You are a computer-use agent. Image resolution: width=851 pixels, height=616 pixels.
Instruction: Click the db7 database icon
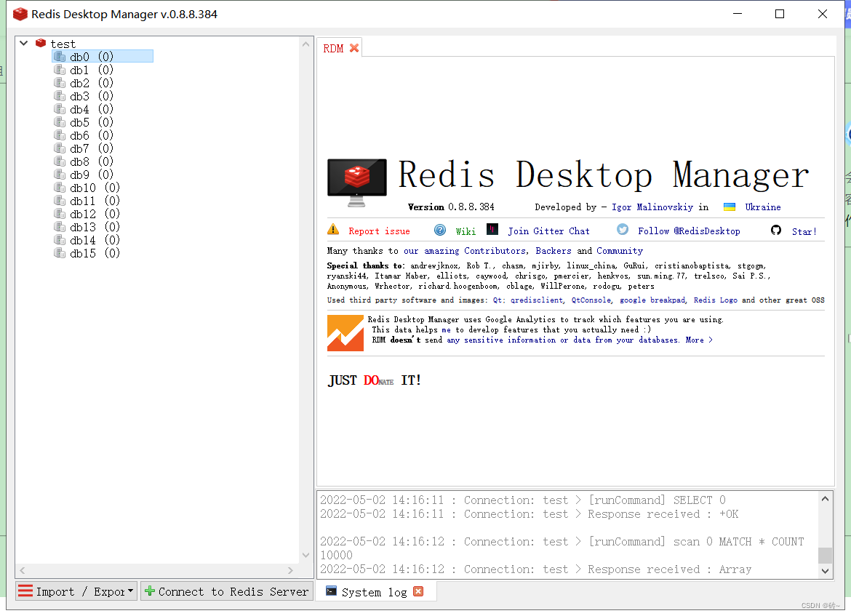[60, 148]
